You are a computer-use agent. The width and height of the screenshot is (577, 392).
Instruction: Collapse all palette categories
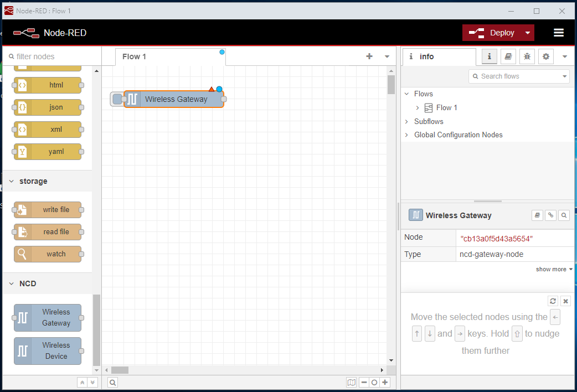tap(83, 383)
